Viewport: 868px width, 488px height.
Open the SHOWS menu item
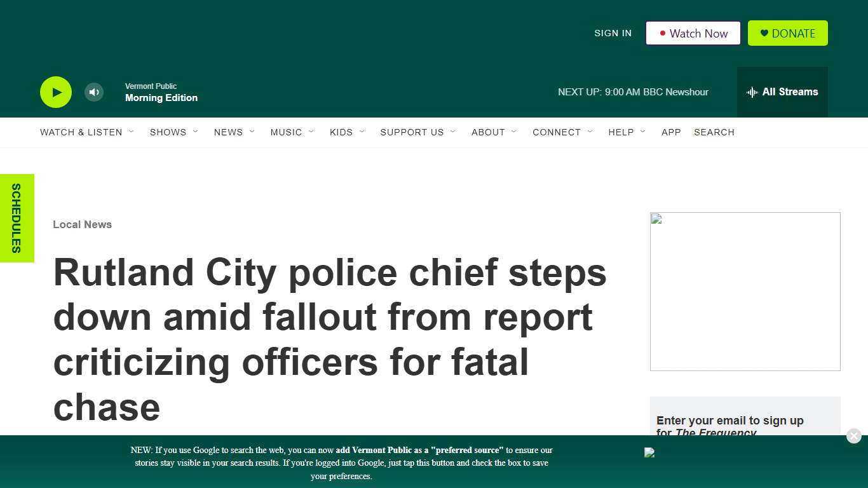pos(168,132)
